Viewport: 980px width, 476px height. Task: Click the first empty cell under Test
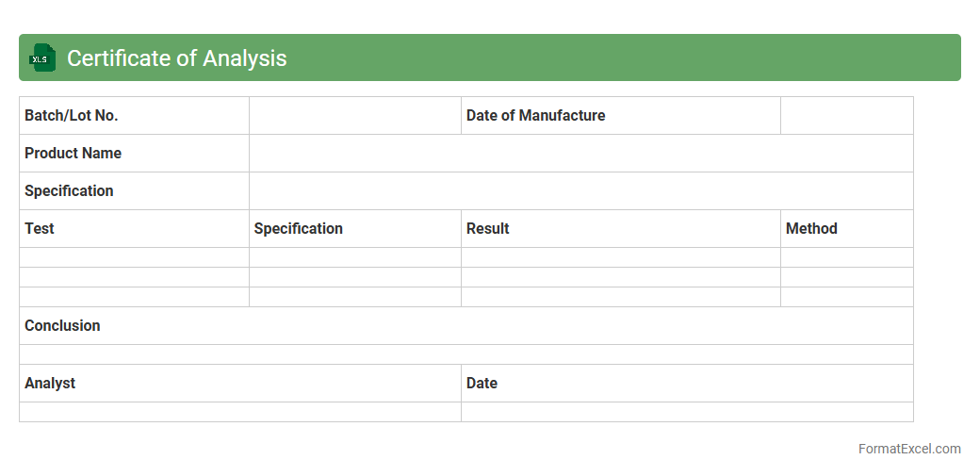click(134, 257)
